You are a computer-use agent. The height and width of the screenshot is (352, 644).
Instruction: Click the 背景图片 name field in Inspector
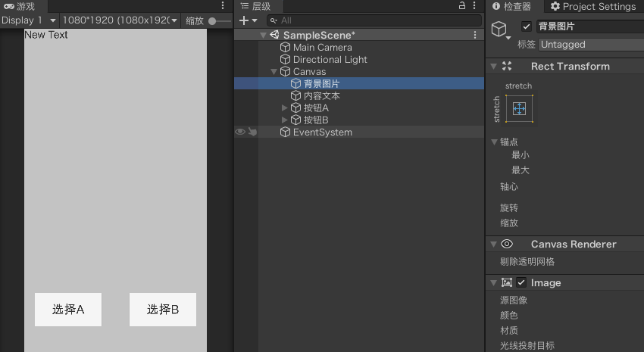(589, 26)
